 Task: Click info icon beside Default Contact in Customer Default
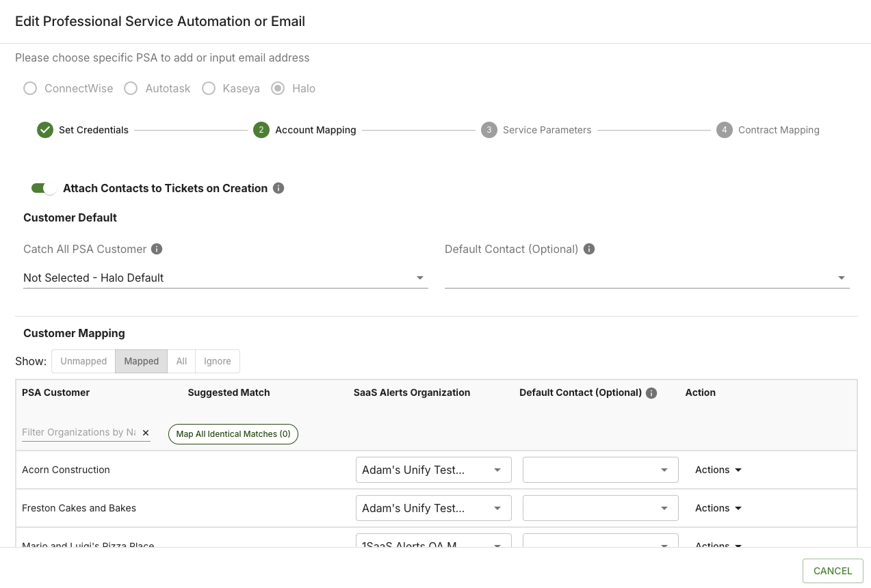589,249
